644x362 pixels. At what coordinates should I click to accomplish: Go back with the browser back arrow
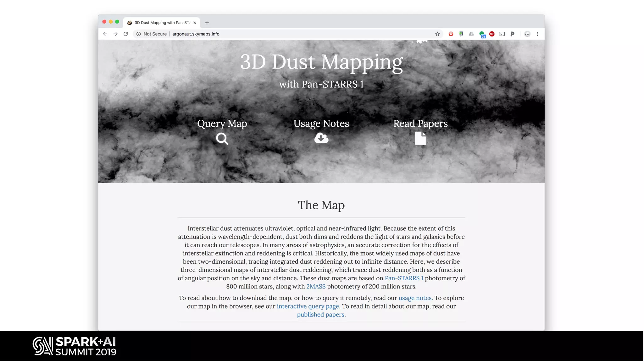tap(105, 34)
